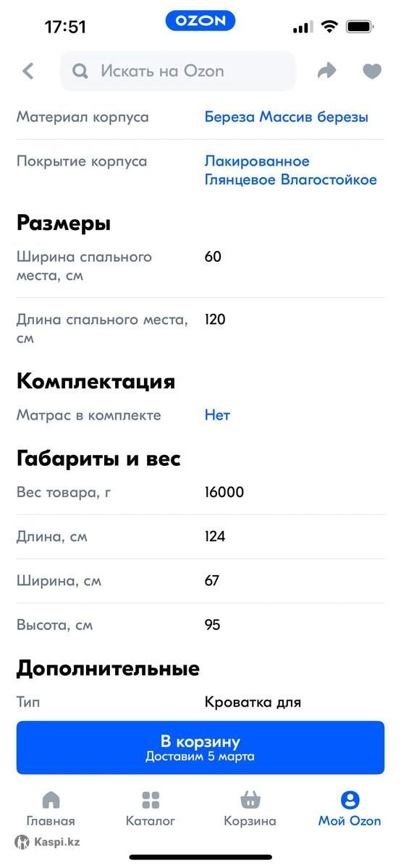The width and height of the screenshot is (401, 868).
Task: Tap the share arrow icon
Action: [x=327, y=71]
